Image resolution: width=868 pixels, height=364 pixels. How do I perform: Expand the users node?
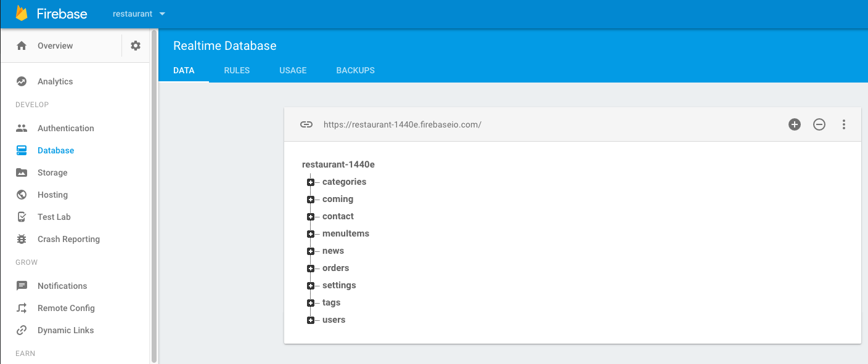[x=311, y=320]
